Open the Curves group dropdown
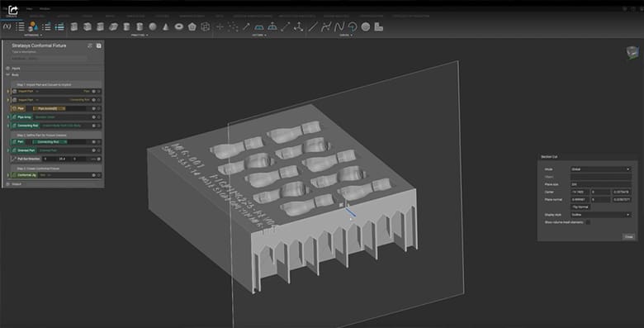This screenshot has height=328, width=644. point(346,36)
